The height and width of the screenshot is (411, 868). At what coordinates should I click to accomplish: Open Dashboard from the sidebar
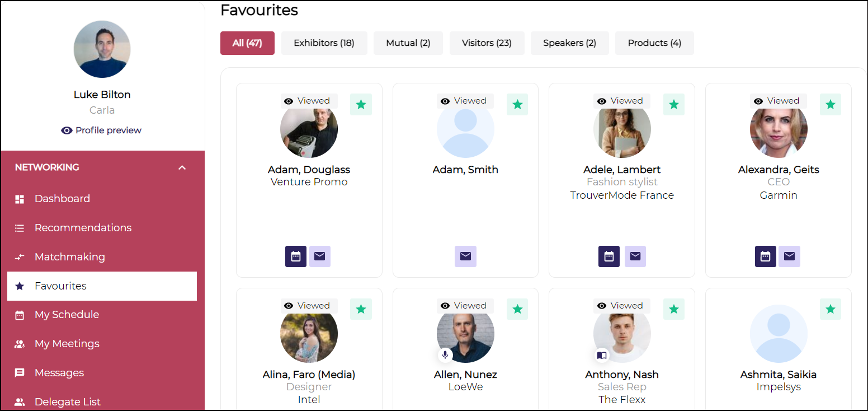[x=62, y=199]
